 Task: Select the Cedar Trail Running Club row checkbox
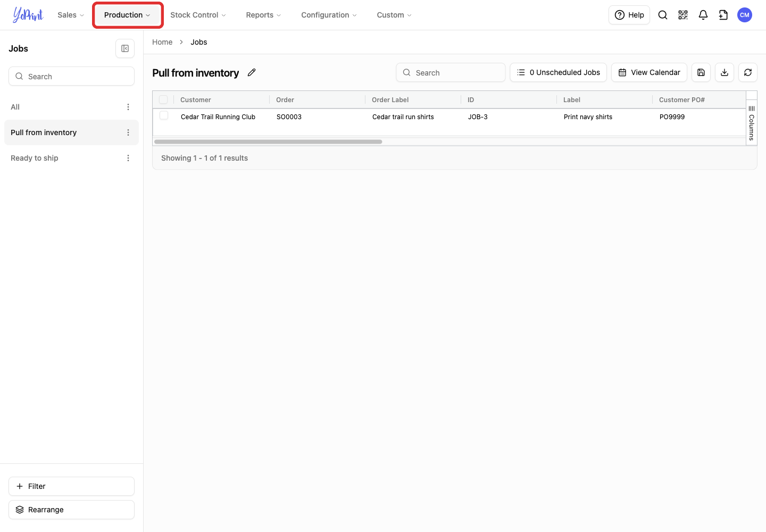tap(164, 115)
